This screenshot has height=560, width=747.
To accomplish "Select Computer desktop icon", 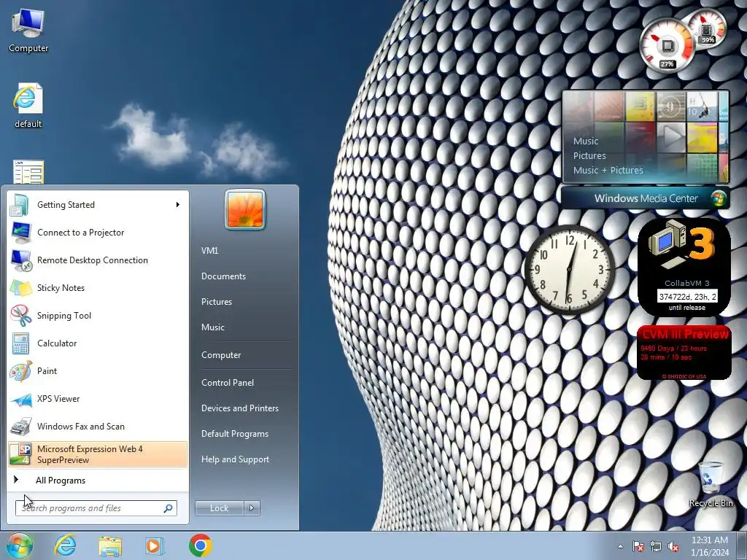I will (x=28, y=31).
